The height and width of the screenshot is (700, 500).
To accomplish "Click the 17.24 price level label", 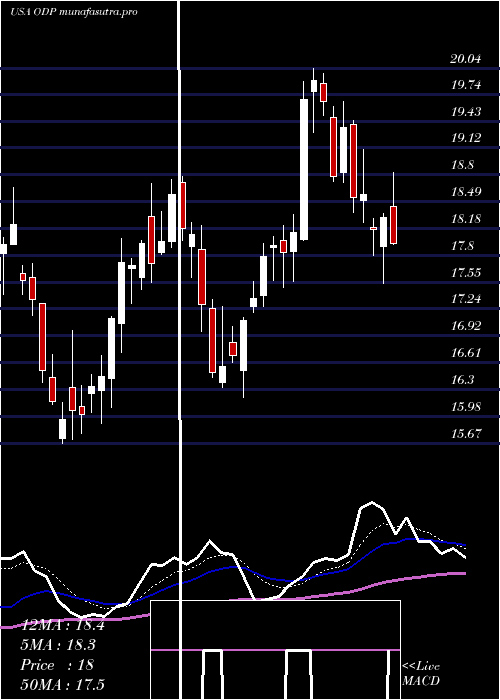I will pyautogui.click(x=466, y=299).
